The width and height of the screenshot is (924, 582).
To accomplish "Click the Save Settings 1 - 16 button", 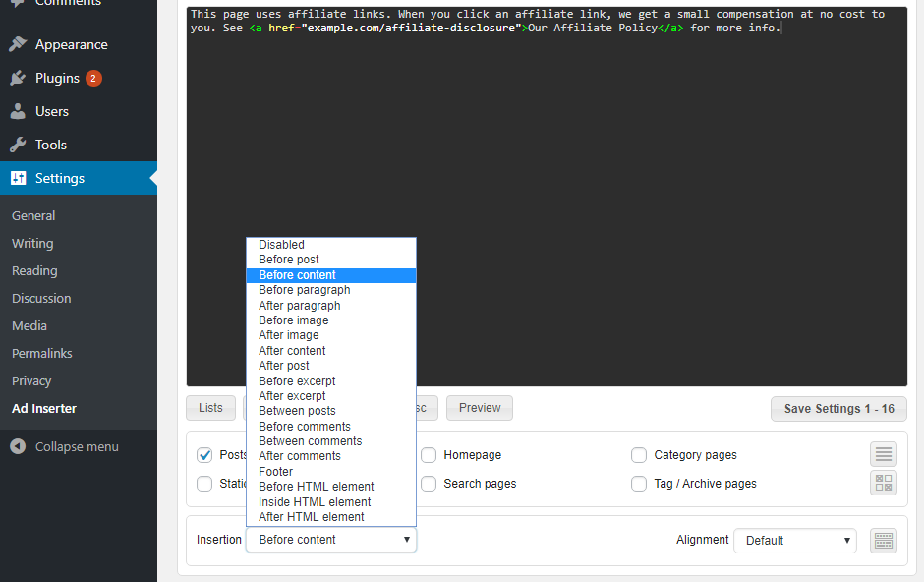I will click(x=838, y=409).
